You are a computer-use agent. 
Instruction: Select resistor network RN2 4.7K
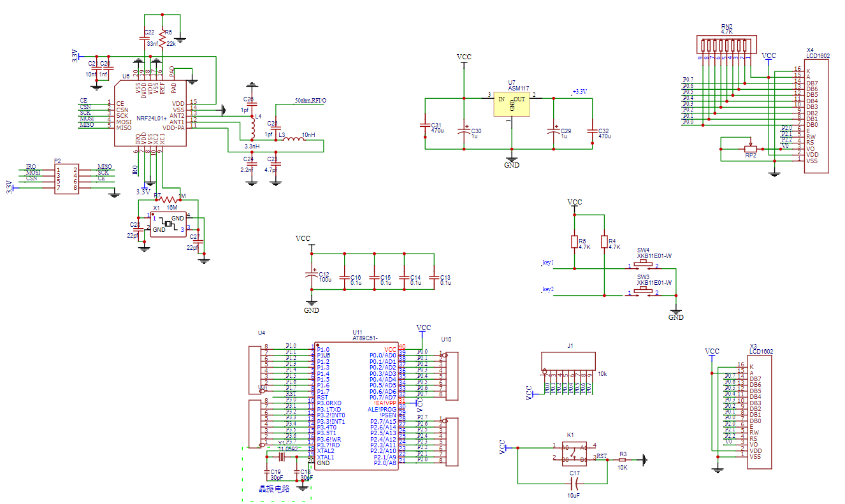pyautogui.click(x=725, y=45)
